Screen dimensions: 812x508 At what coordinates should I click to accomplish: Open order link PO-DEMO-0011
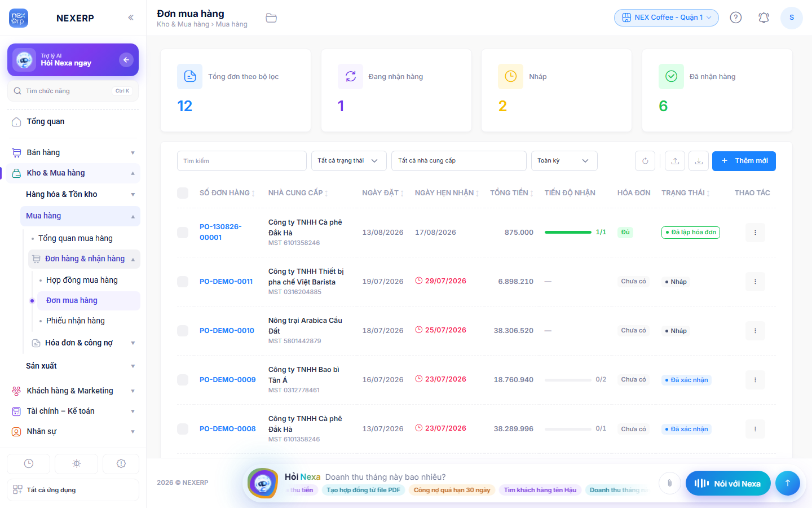[x=226, y=282]
